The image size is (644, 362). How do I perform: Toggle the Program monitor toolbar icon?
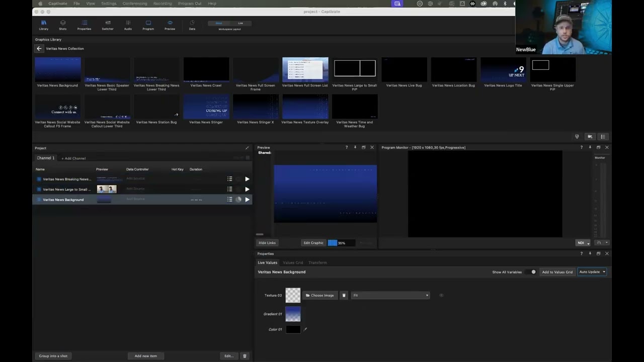click(148, 25)
